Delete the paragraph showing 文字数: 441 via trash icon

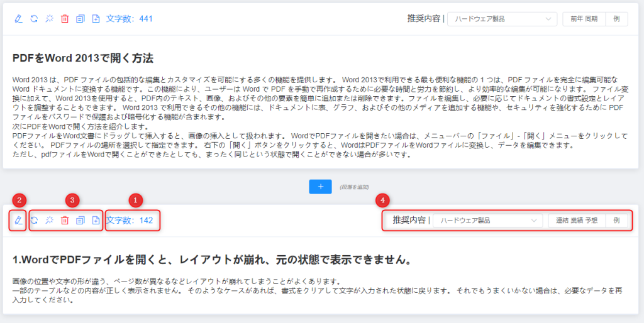click(65, 18)
